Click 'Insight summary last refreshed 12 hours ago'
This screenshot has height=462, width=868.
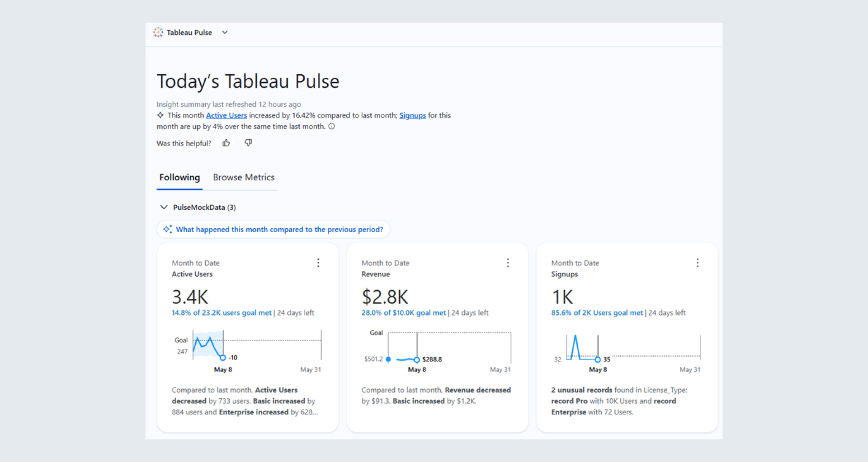click(x=229, y=104)
